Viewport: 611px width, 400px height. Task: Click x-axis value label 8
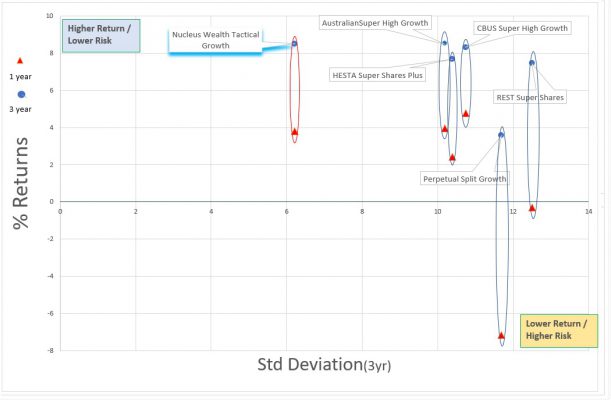[362, 211]
